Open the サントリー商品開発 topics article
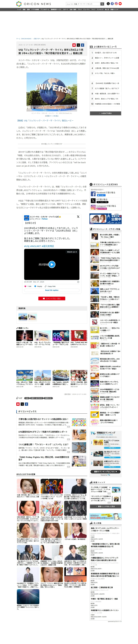 pyautogui.click(x=52, y=422)
